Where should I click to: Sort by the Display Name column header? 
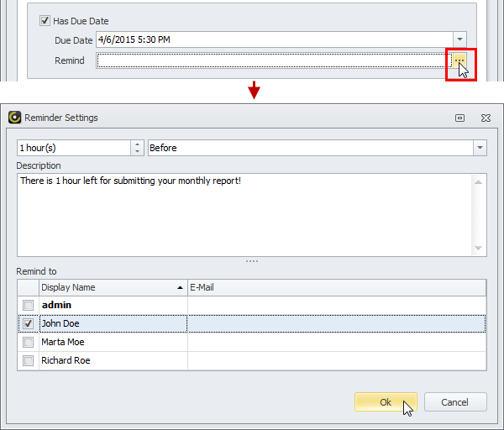113,287
